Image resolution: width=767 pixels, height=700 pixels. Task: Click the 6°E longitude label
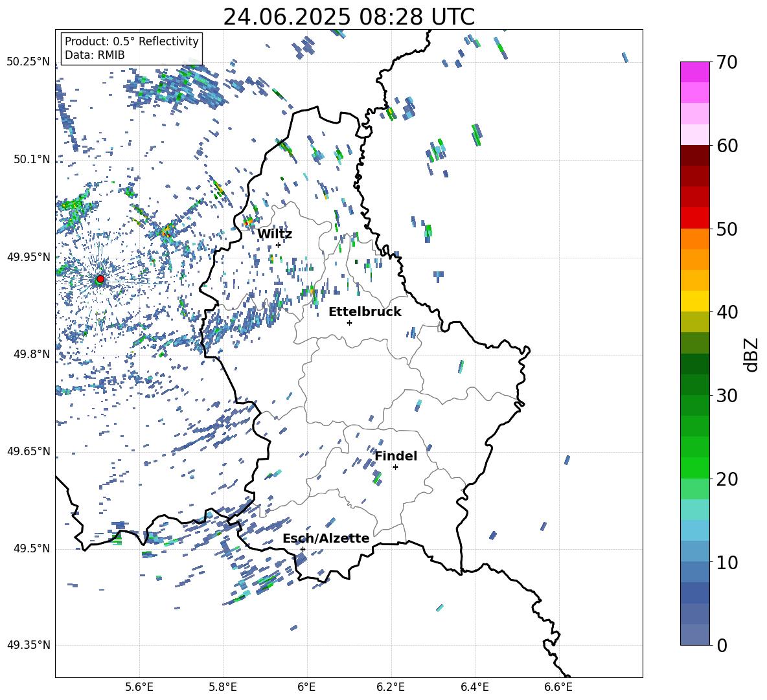(306, 687)
